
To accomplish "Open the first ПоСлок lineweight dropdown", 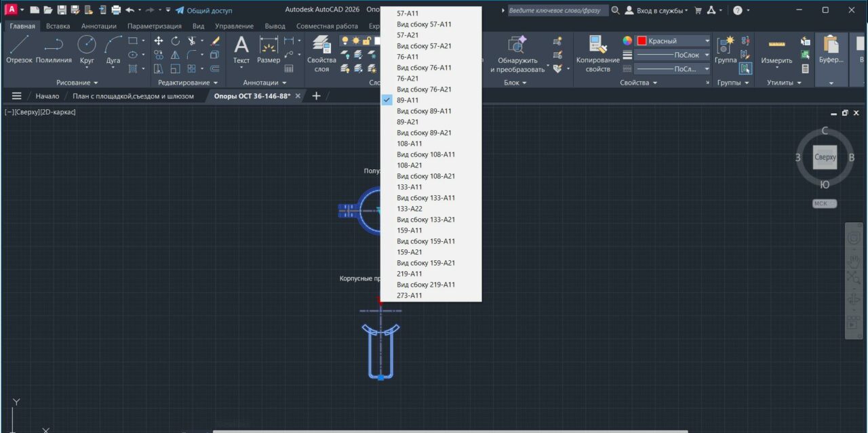I will 707,55.
